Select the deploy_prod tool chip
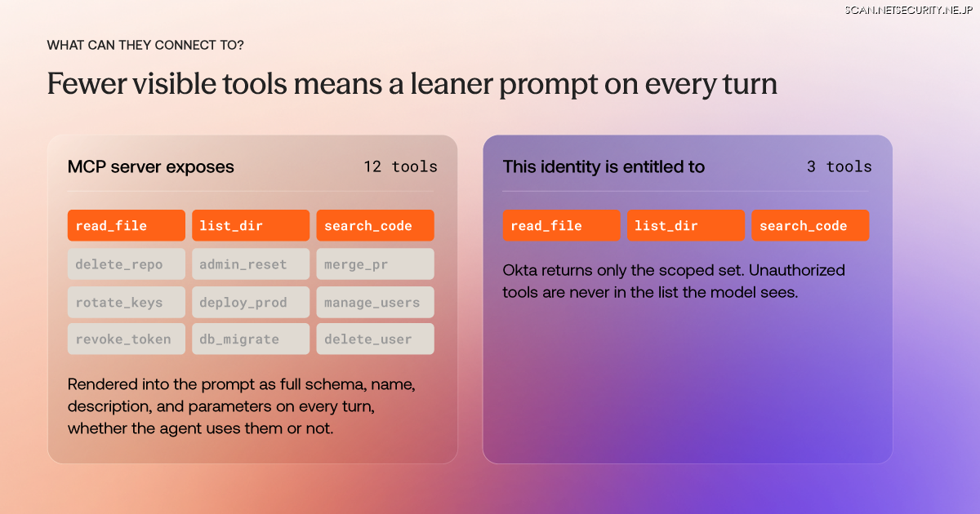This screenshot has height=514, width=980. (251, 302)
